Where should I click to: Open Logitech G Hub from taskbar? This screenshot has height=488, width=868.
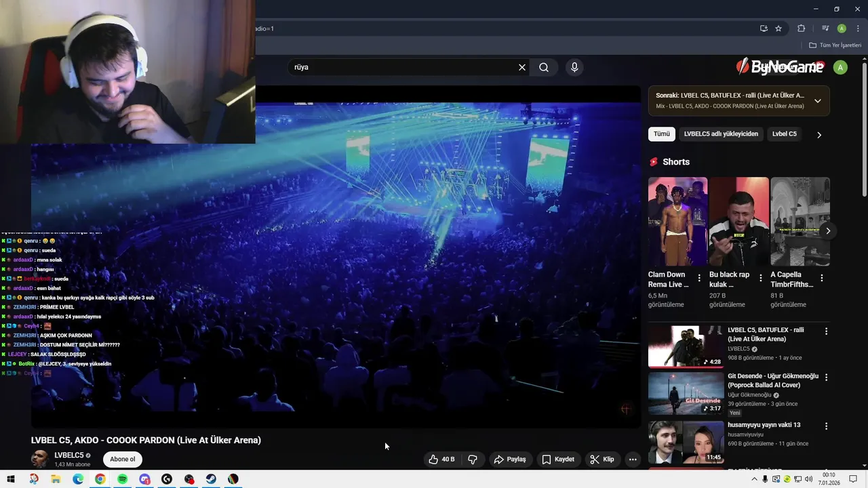(167, 479)
